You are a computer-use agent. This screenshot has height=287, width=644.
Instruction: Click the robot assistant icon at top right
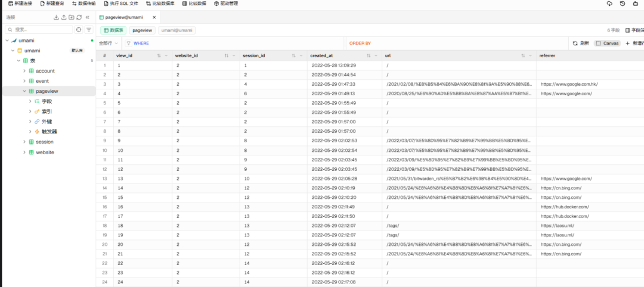[636, 4]
